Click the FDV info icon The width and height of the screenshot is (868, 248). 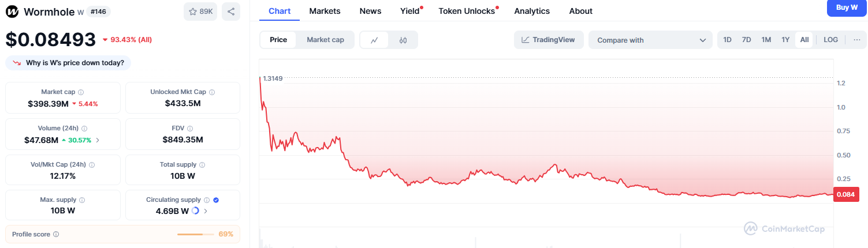(x=190, y=129)
